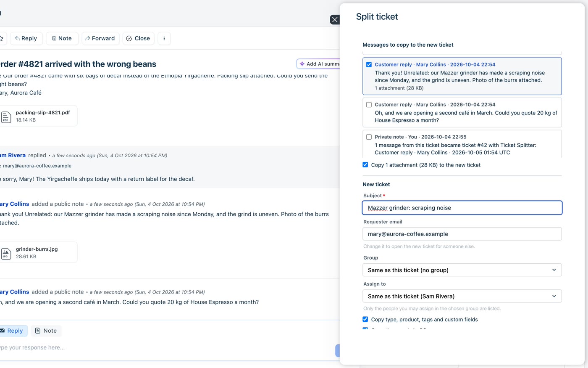
Task: Click the response text area placeholder
Action: click(33, 348)
